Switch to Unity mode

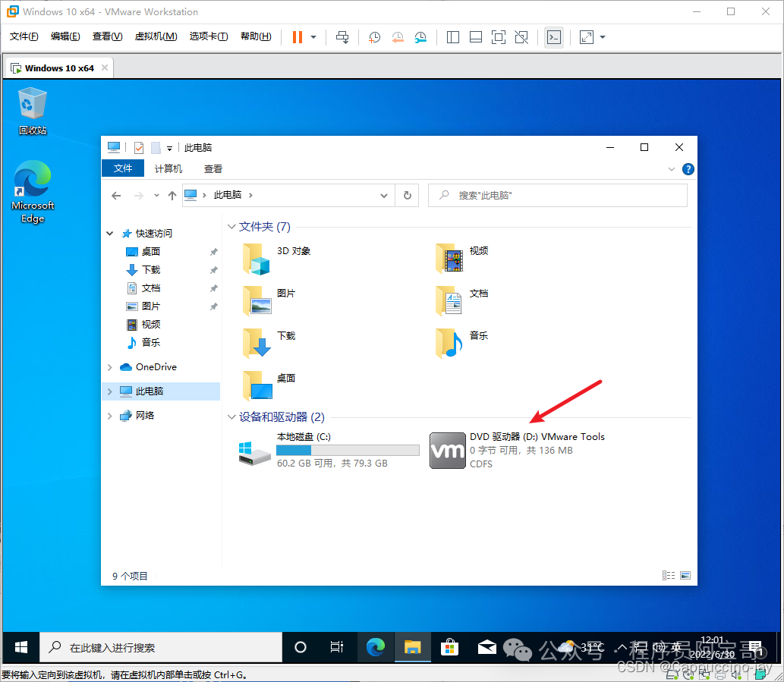[521, 37]
